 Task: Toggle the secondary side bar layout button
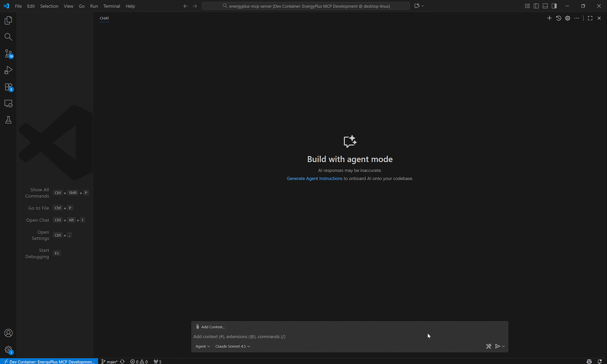(x=554, y=6)
